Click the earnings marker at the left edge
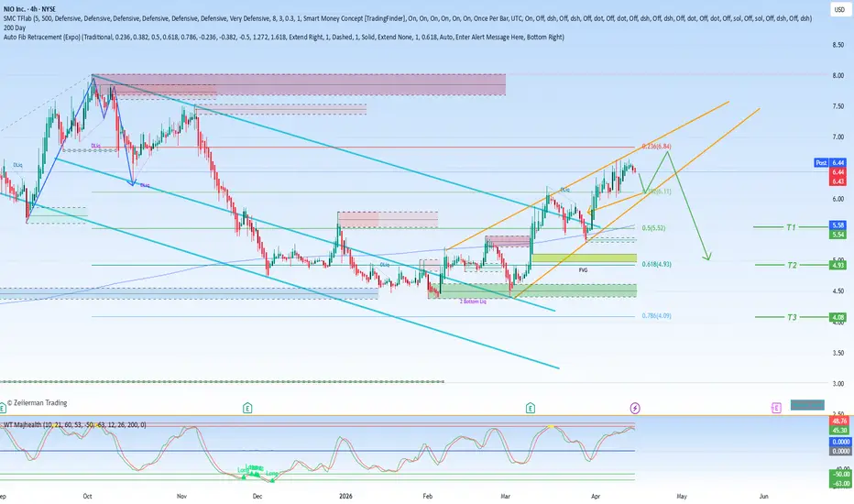Viewport: 854px width, 504px height. click(2, 407)
